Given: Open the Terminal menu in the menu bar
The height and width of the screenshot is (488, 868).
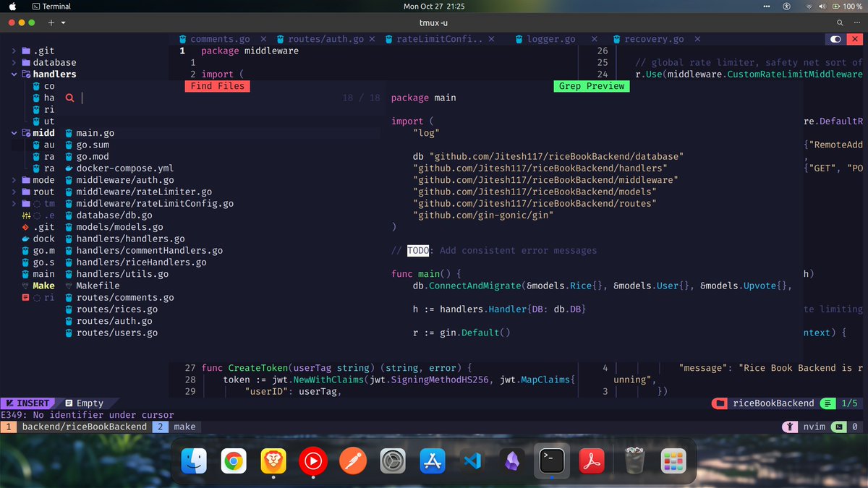Looking at the screenshot, I should [51, 7].
